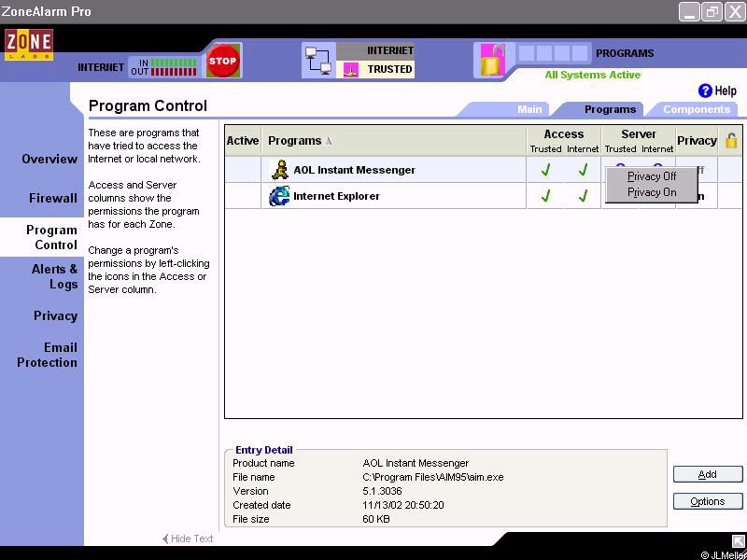Restore down the ZoneAlarm Pro window
The height and width of the screenshot is (560, 747).
click(x=712, y=12)
